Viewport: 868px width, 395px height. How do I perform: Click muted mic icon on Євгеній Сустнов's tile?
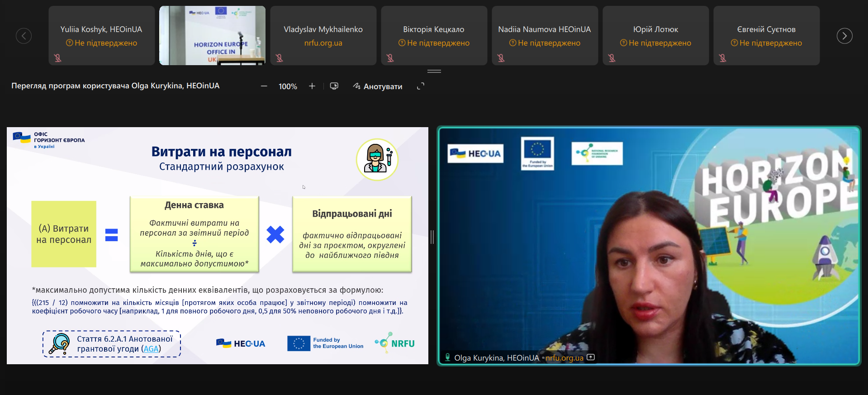coord(722,58)
